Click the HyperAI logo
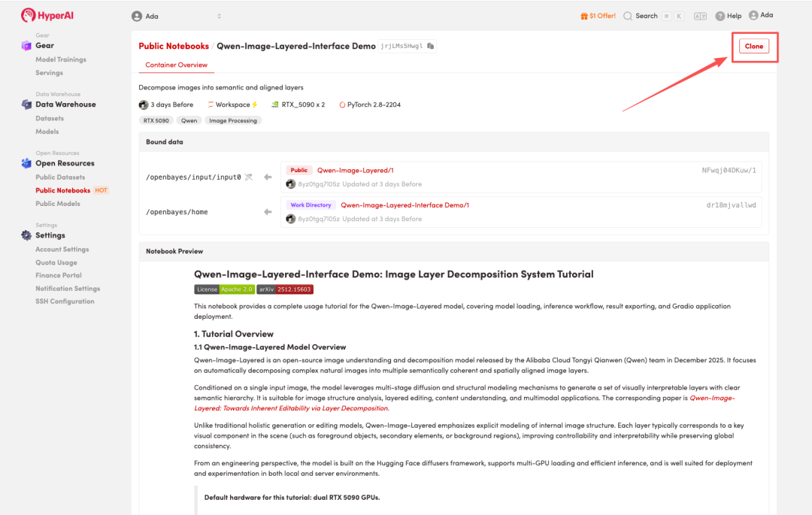This screenshot has height=515, width=812. (47, 15)
